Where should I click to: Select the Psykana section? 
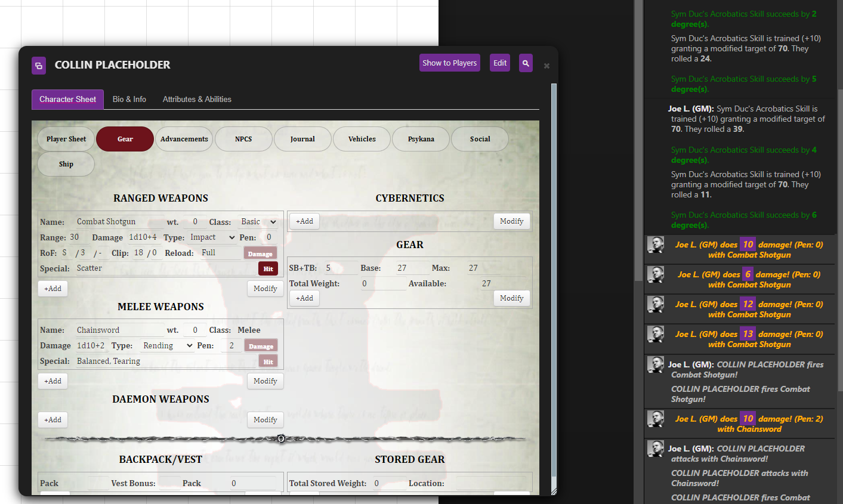pos(421,138)
